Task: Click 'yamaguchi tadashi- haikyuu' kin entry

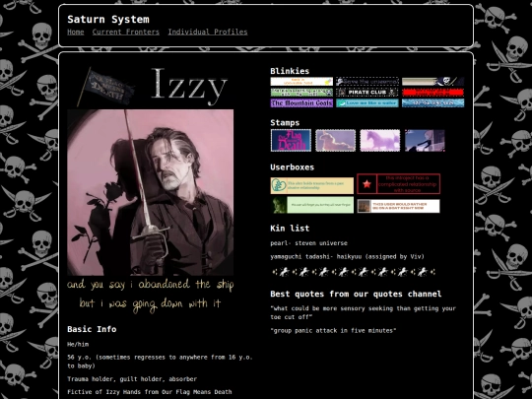Action: pos(347,256)
